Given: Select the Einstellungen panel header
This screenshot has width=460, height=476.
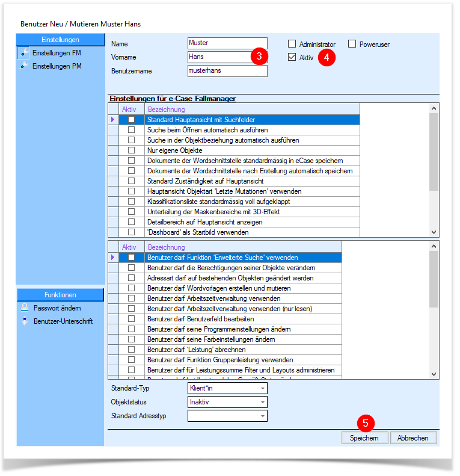Looking at the screenshot, I should pos(60,40).
